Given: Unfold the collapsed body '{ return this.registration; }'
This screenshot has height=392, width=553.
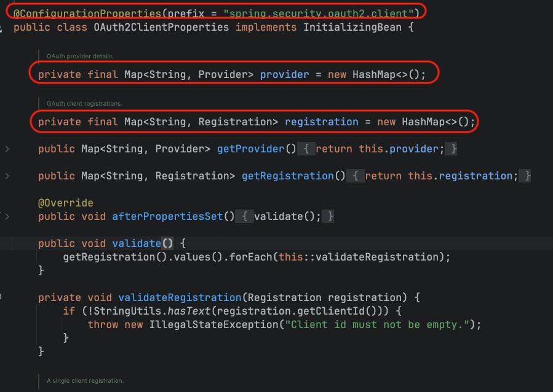Looking at the screenshot, I should pyautogui.click(x=439, y=176).
